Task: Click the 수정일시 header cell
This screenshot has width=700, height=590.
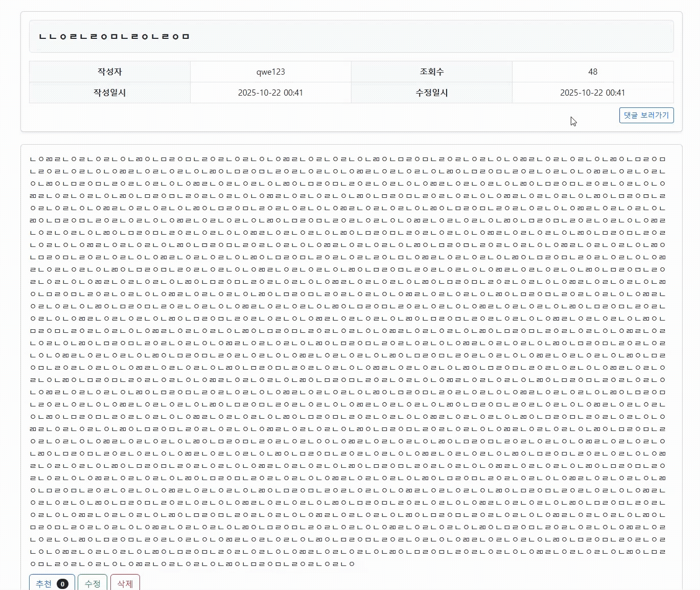Action: [432, 93]
